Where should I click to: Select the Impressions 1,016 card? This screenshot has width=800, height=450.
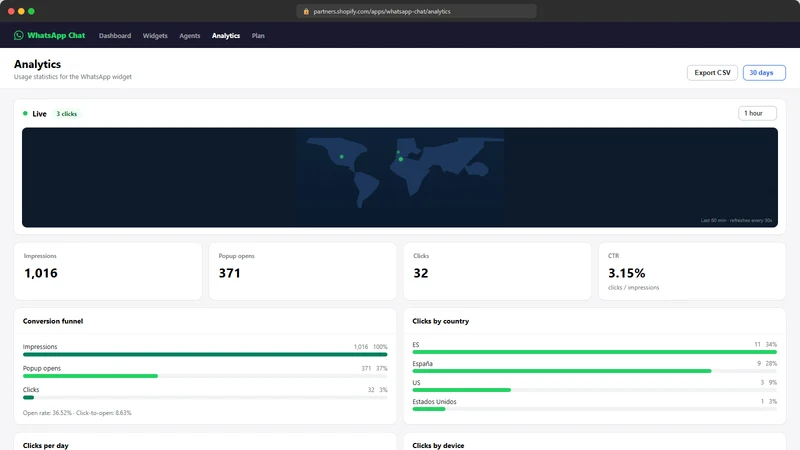point(108,271)
